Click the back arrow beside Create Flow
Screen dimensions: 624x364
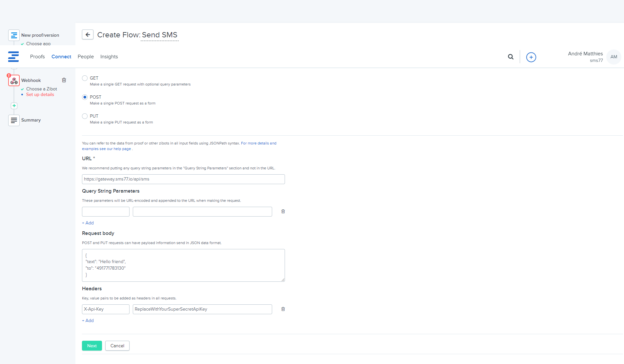click(x=88, y=35)
